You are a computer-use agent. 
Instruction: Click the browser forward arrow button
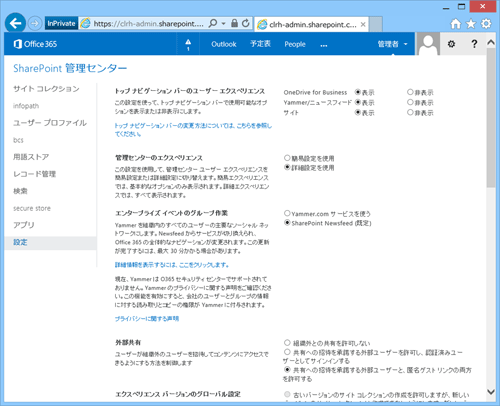pyautogui.click(x=35, y=23)
